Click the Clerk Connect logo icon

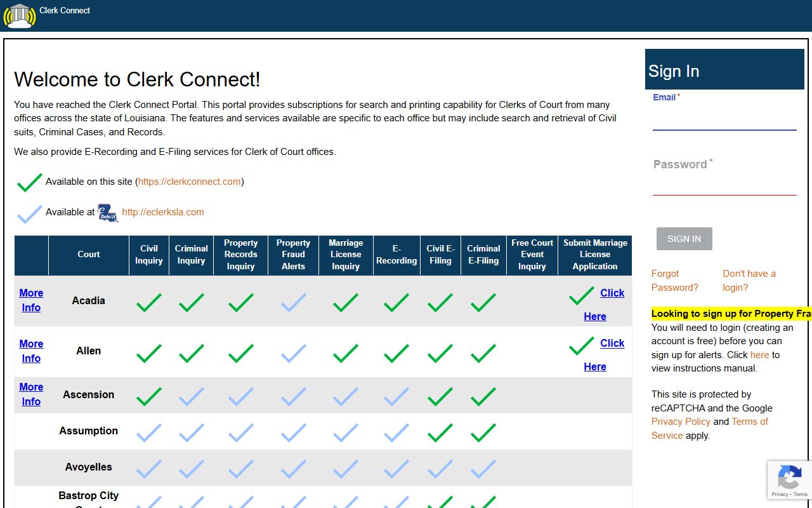tap(19, 16)
